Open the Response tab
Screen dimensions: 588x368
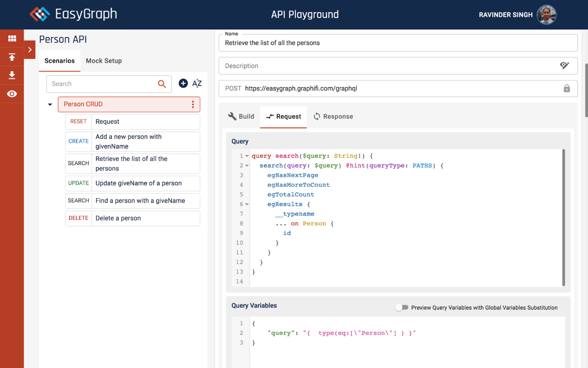pos(333,117)
